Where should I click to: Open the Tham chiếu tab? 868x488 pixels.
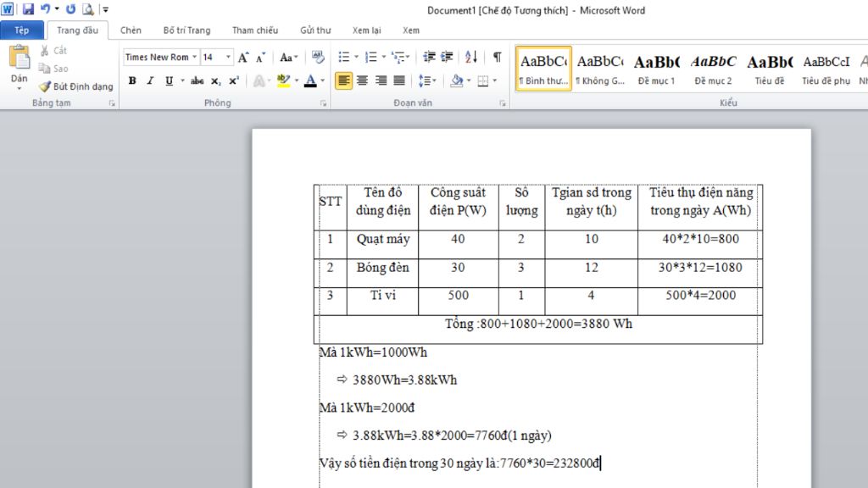(254, 30)
